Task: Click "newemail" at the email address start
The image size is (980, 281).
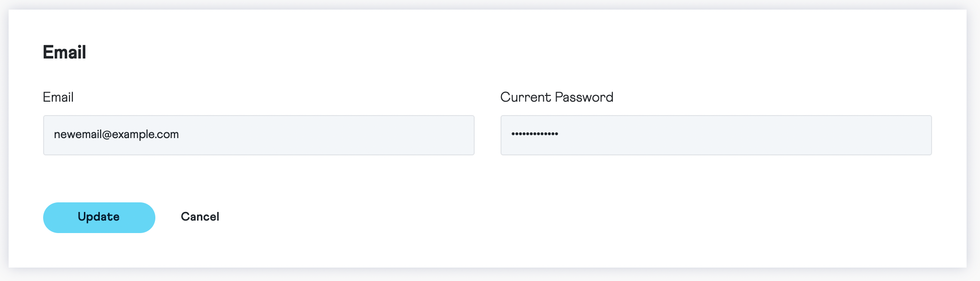Action: point(78,135)
